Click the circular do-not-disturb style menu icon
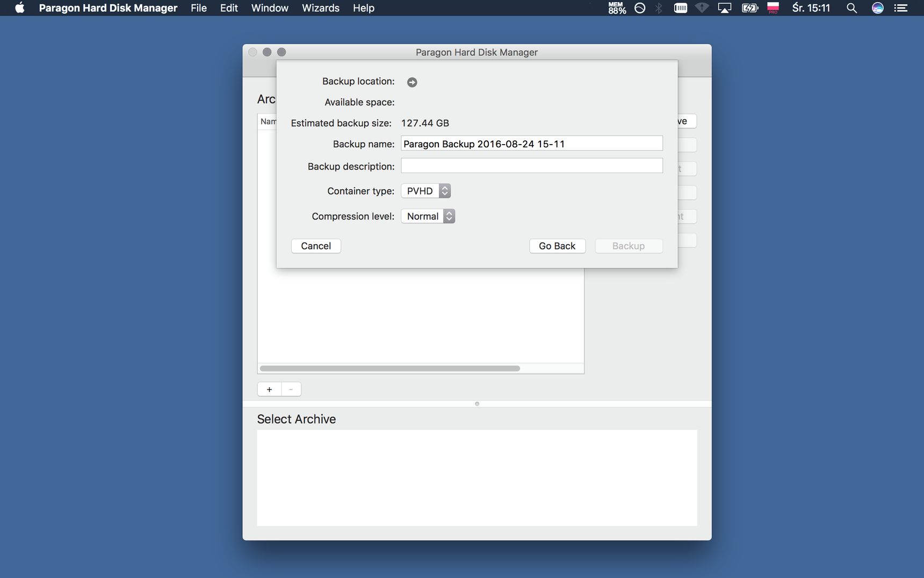Image resolution: width=924 pixels, height=578 pixels. click(640, 8)
